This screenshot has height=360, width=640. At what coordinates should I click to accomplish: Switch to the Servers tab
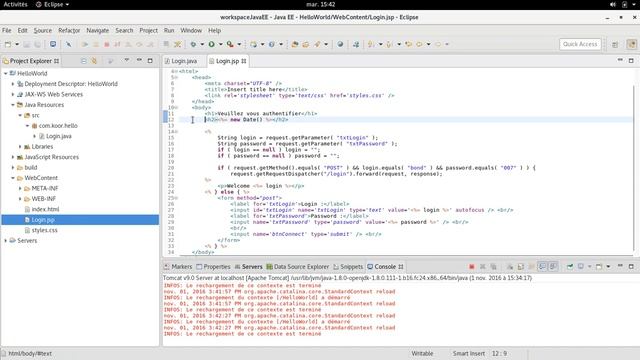(x=249, y=267)
